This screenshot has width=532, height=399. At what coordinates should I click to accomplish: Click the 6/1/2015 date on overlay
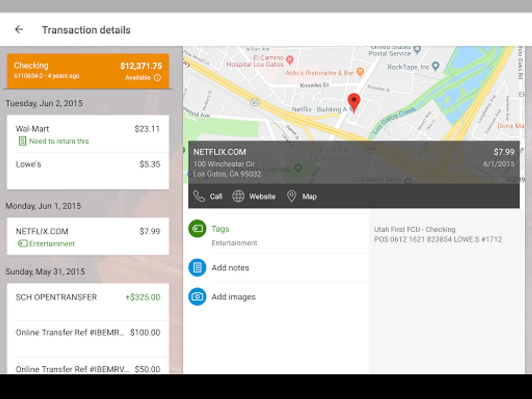pos(499,164)
